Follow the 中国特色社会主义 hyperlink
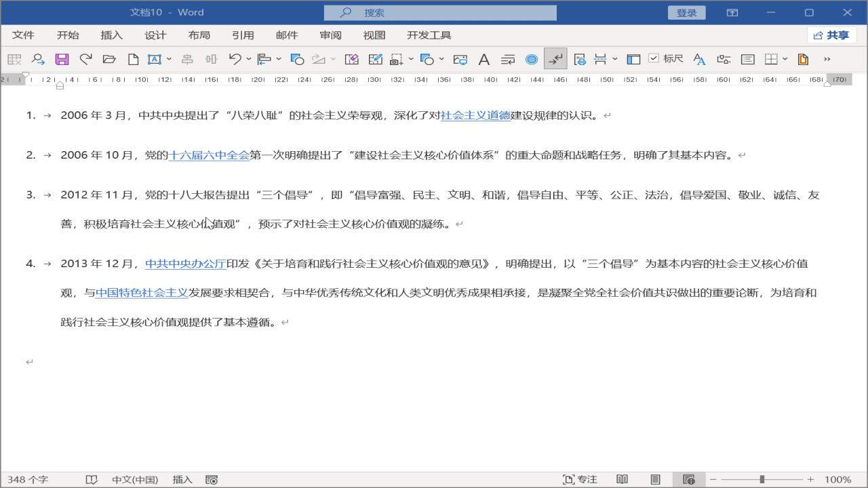Image resolution: width=868 pixels, height=488 pixels. (142, 293)
